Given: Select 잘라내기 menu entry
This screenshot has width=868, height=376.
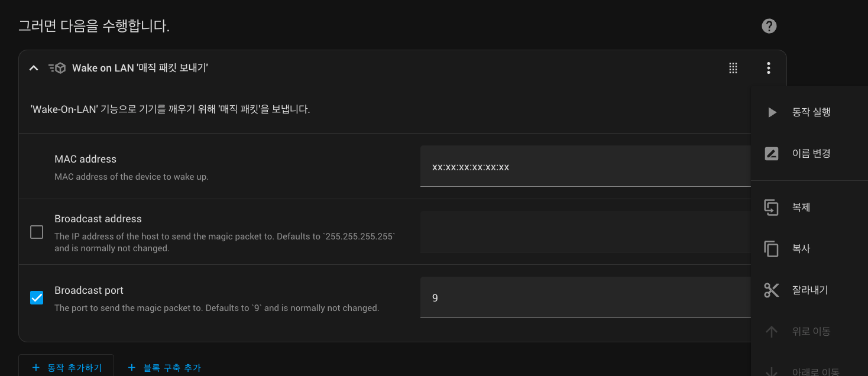Looking at the screenshot, I should pyautogui.click(x=810, y=290).
